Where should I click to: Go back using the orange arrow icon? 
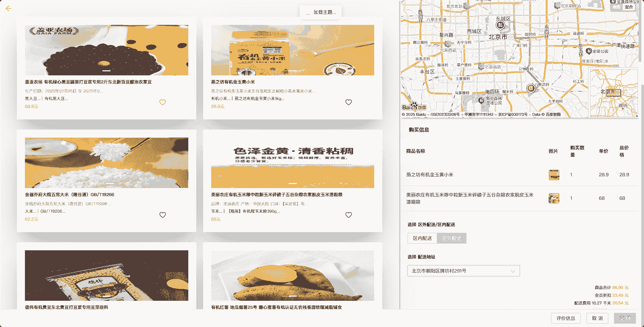point(8,8)
